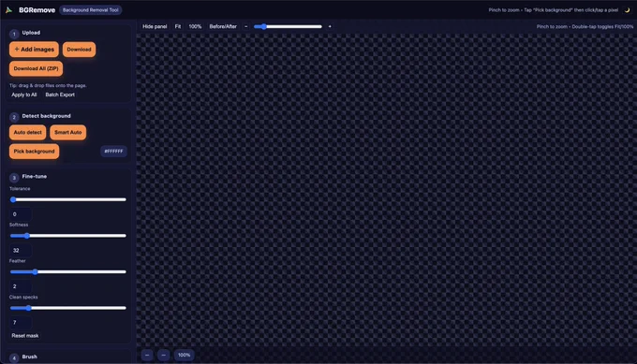Click the step 3 number badge
637x364 pixels.
click(14, 178)
